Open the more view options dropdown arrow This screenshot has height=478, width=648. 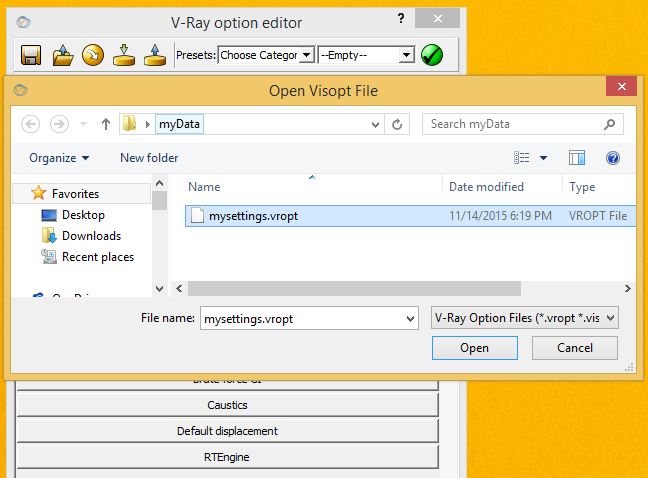pyautogui.click(x=543, y=158)
